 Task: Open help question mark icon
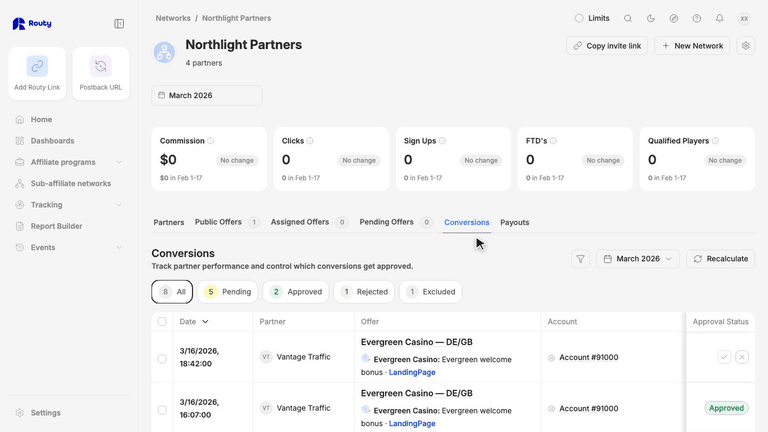point(696,18)
